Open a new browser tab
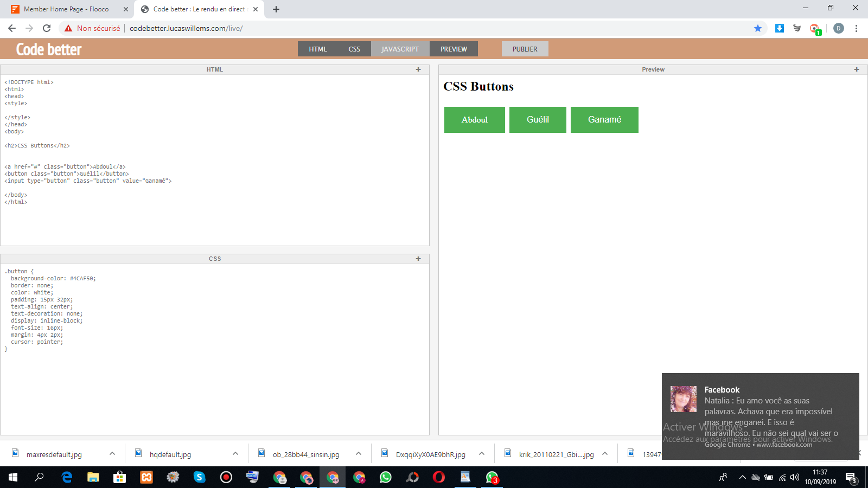Screen dimensions: 868x488 pos(276,9)
